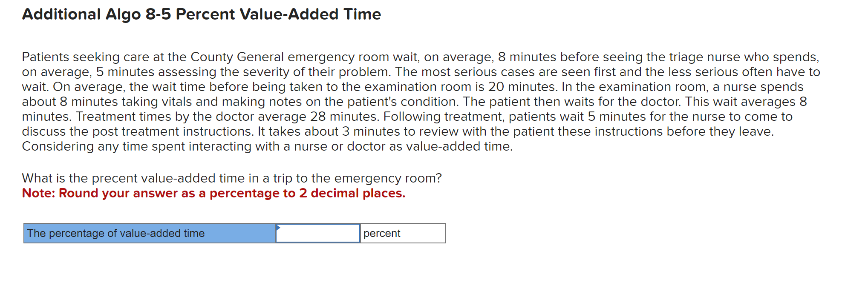This screenshot has height=294, width=868.
Task: Click the answer table row
Action: pos(234,233)
